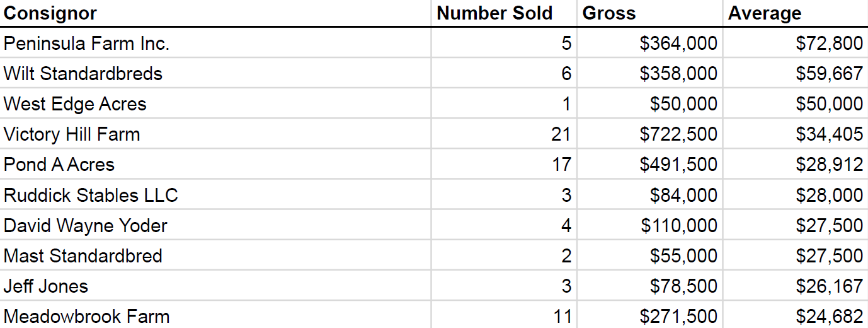The image size is (868, 328).
Task: Select the Victory Hill Farm cell
Action: click(215, 134)
